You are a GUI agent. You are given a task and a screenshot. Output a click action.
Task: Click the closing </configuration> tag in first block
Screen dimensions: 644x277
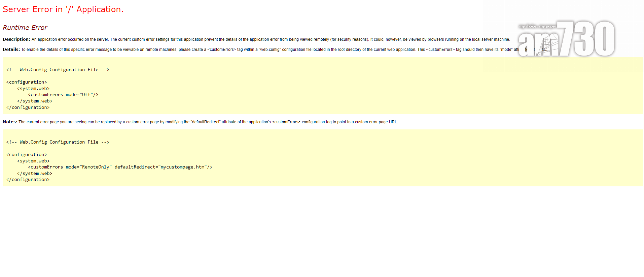(x=28, y=107)
